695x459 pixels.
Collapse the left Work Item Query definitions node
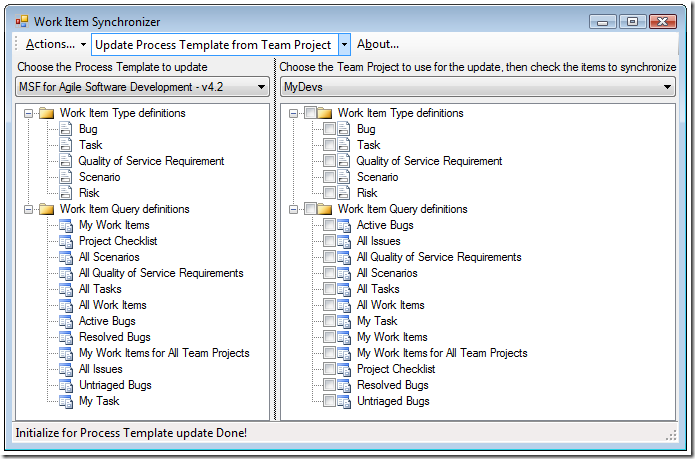(x=28, y=209)
